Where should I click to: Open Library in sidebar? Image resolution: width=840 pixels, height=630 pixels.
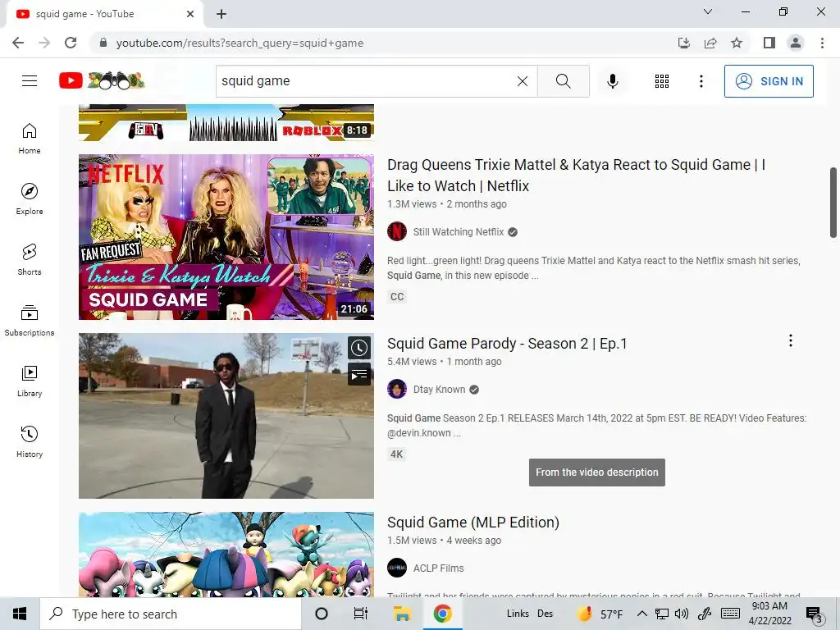(x=30, y=381)
